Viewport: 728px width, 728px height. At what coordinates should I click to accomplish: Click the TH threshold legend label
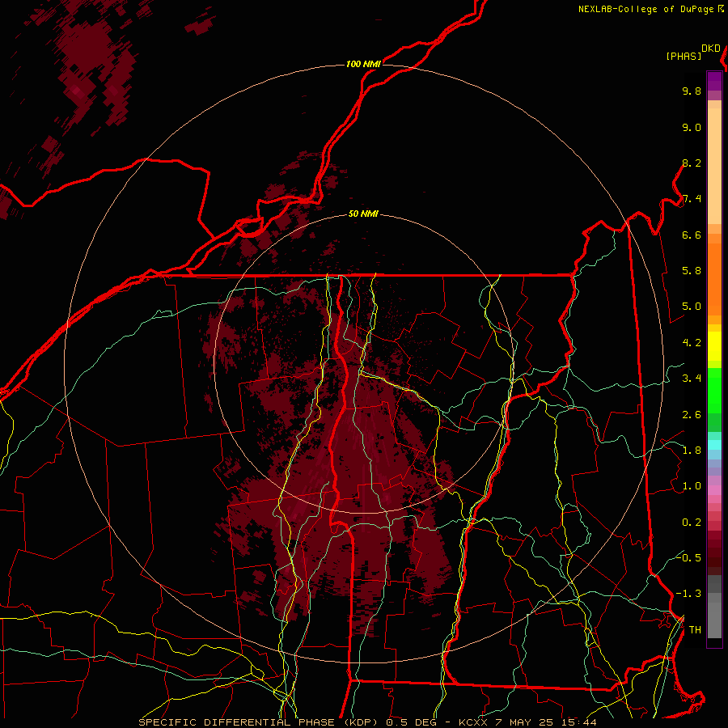[695, 630]
